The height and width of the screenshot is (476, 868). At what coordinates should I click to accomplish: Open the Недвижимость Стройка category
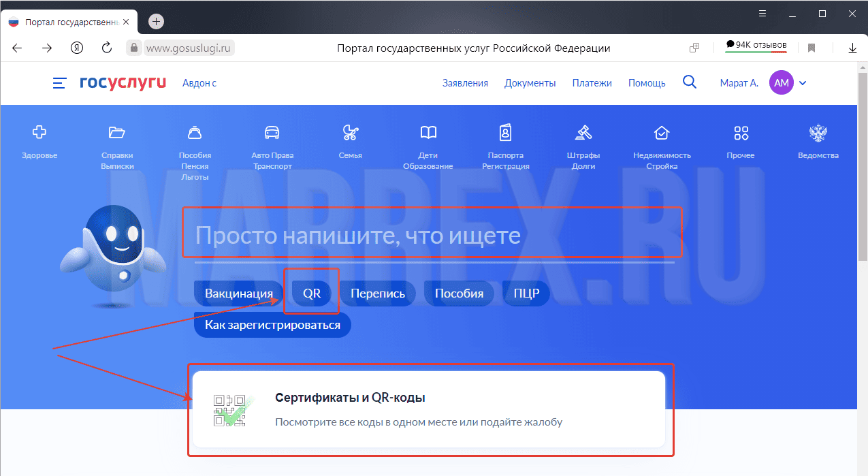[662, 147]
